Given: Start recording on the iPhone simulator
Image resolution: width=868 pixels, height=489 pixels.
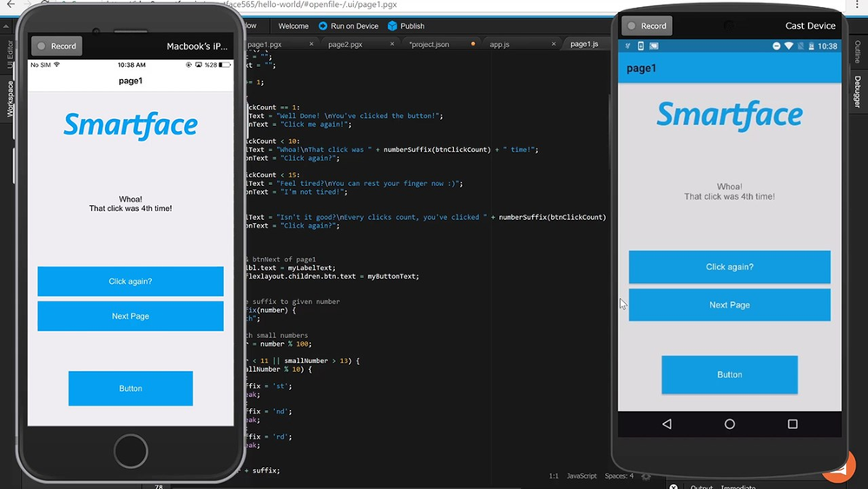Looking at the screenshot, I should [x=56, y=46].
